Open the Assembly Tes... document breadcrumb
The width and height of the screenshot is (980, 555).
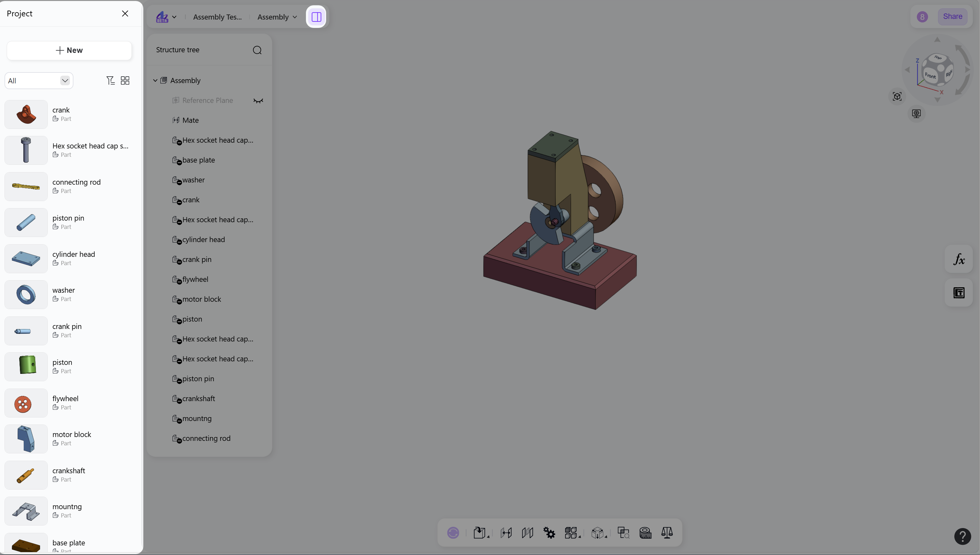click(217, 17)
